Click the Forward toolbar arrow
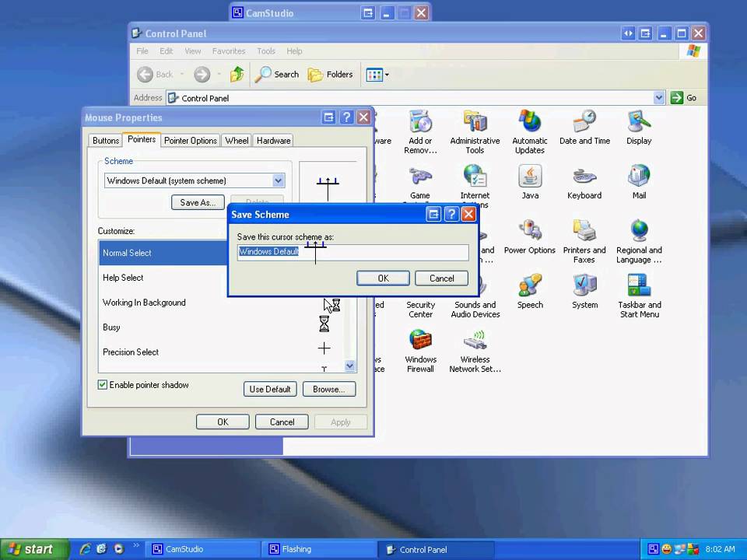The width and height of the screenshot is (747, 560). 202,75
